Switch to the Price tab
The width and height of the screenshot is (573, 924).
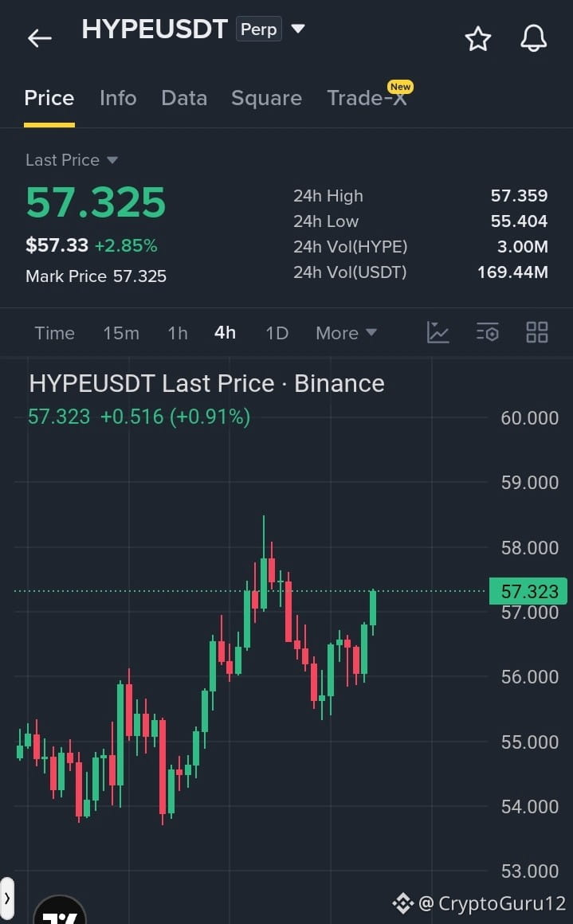pos(49,98)
